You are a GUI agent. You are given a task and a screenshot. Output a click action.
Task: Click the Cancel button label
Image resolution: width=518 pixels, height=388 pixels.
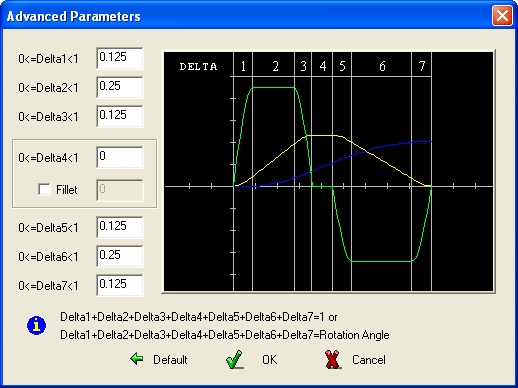tap(369, 360)
